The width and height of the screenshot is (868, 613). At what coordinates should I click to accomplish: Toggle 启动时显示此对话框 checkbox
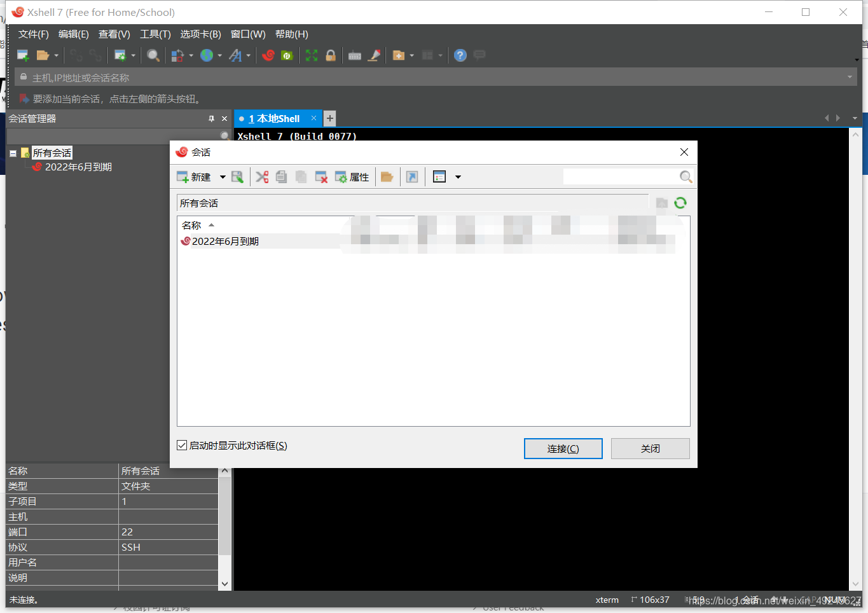click(x=182, y=445)
